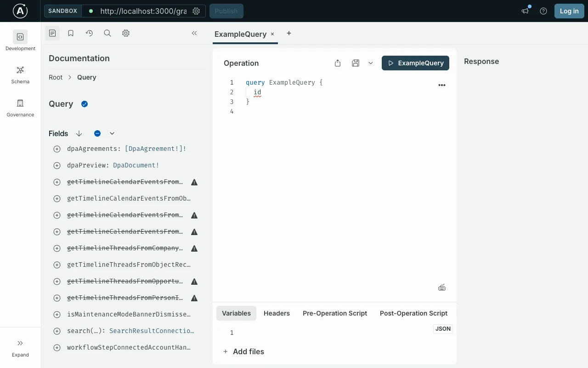Click deprecation warning on getTimelineThreadsFromOpportu

[194, 282]
